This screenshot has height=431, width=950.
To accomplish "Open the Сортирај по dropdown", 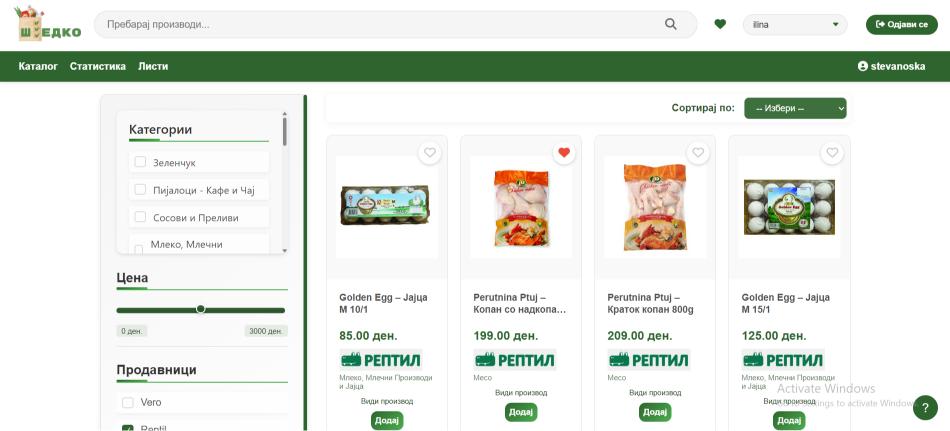I will [795, 108].
